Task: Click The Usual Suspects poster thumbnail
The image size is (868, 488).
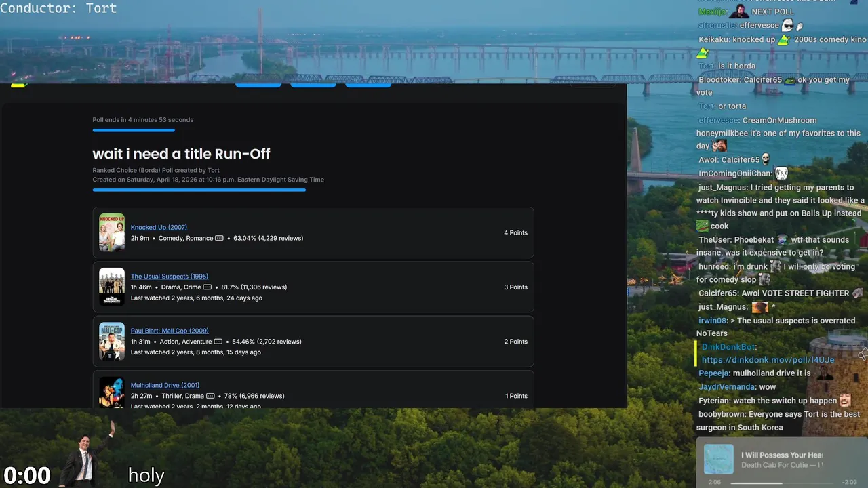Action: pos(112,287)
